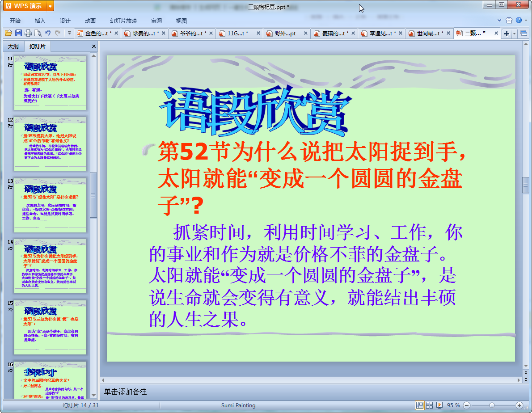Close the active 三颗... document tab
532x413 pixels.
click(496, 33)
